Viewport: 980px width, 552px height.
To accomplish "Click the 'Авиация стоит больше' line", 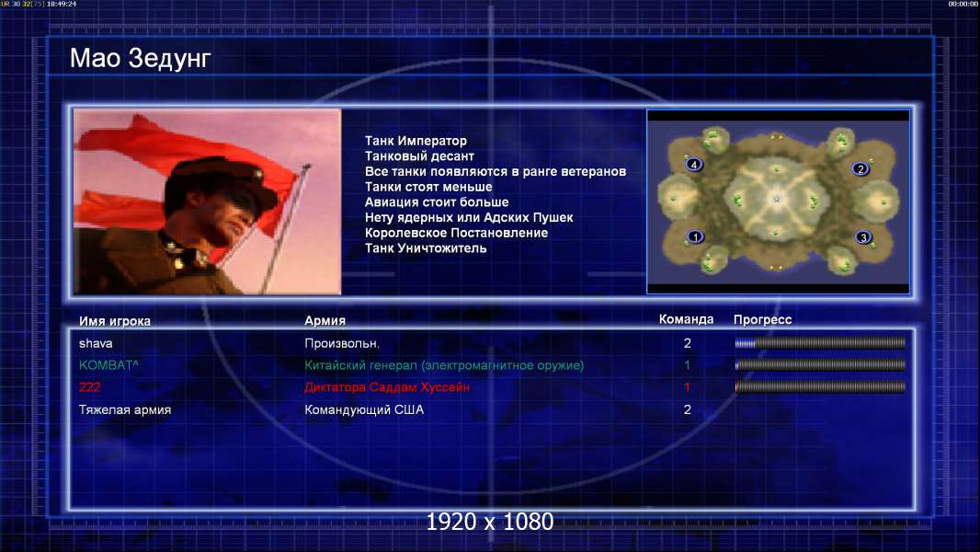I will click(437, 201).
